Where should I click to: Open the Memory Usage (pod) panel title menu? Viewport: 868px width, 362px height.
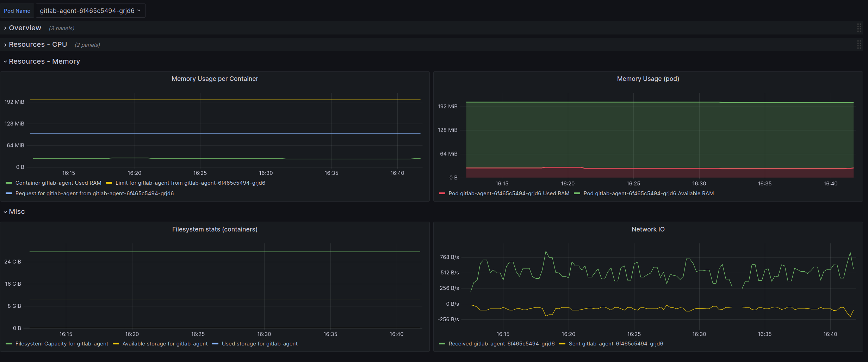648,79
